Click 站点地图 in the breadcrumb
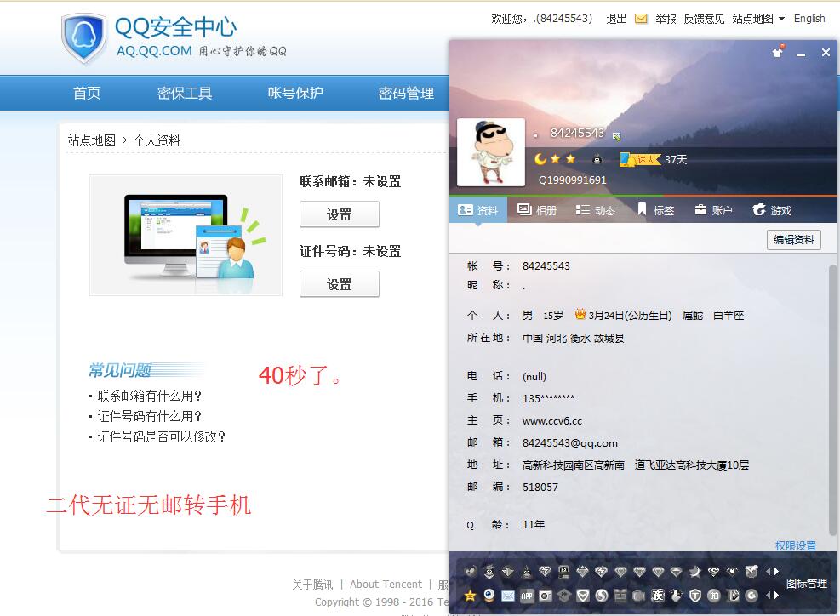The width and height of the screenshot is (840, 616). click(92, 140)
